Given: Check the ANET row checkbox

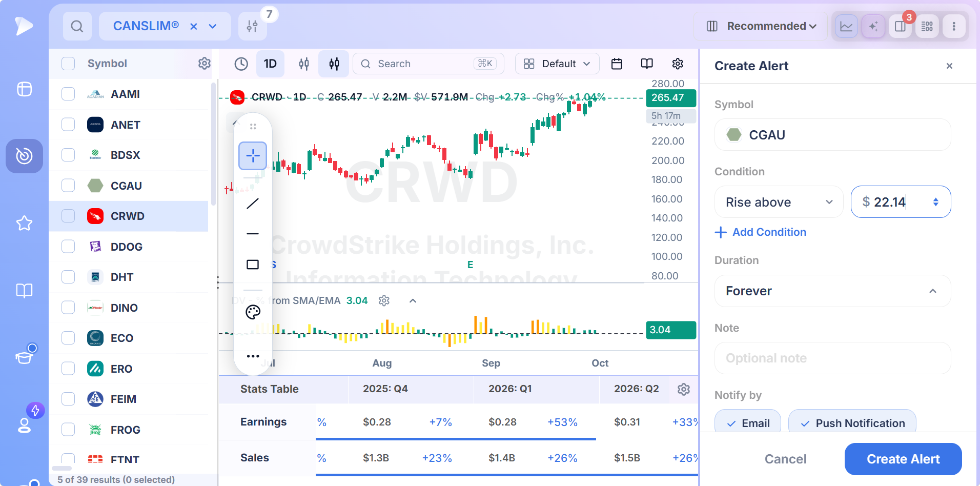Looking at the screenshot, I should click(x=68, y=125).
